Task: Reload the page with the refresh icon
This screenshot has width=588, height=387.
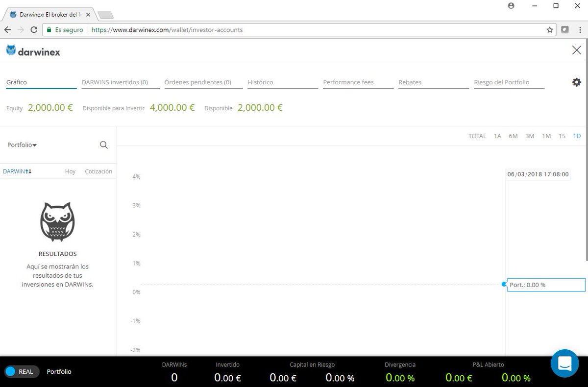Action: pyautogui.click(x=34, y=30)
